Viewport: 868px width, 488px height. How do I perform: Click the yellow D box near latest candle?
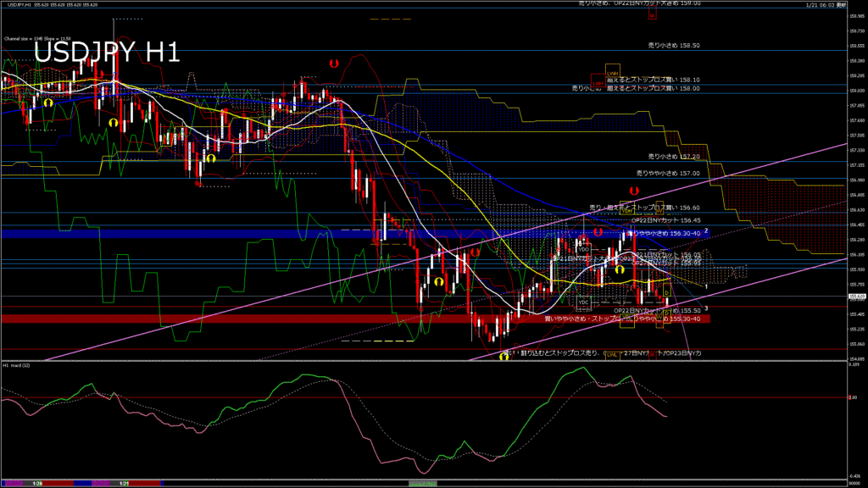[665, 293]
